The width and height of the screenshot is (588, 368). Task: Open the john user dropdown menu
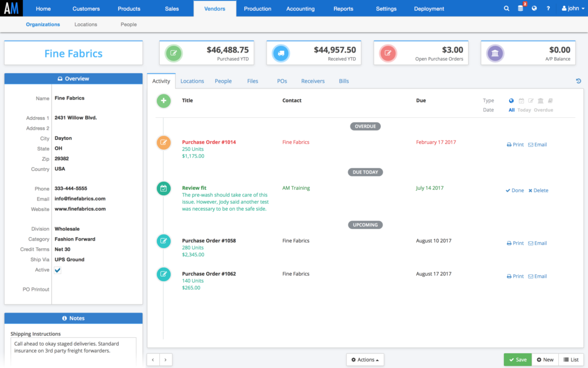(x=570, y=9)
